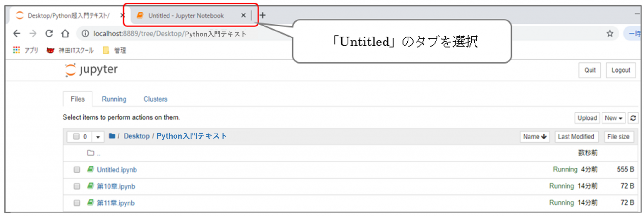
Task: Expand the select-all dropdown arrow
Action: click(98, 137)
